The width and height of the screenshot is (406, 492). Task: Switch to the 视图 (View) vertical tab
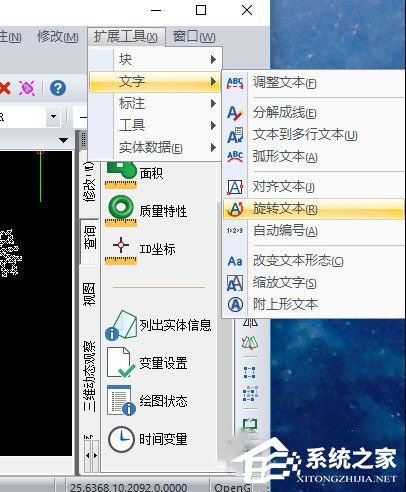pyautogui.click(x=90, y=294)
